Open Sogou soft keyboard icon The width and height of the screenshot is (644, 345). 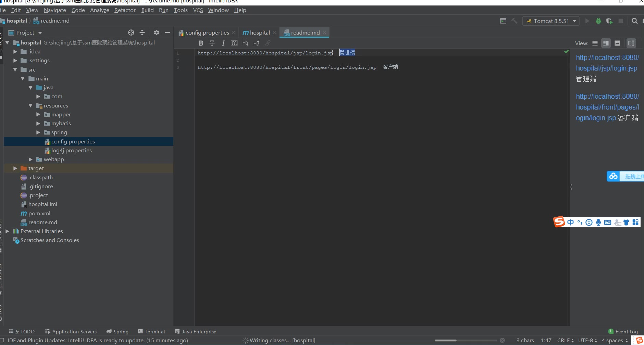608,222
